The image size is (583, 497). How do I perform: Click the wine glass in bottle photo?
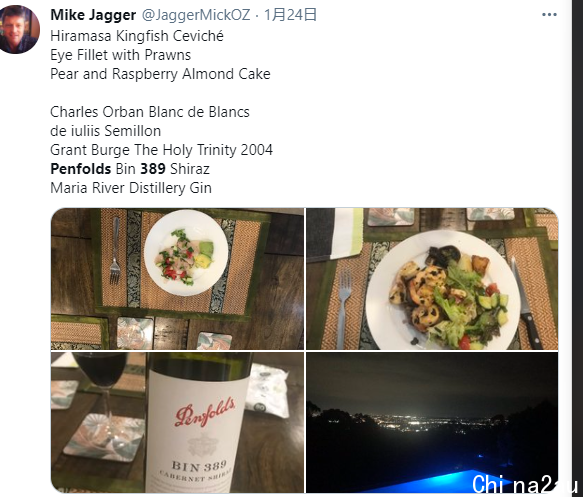100,396
